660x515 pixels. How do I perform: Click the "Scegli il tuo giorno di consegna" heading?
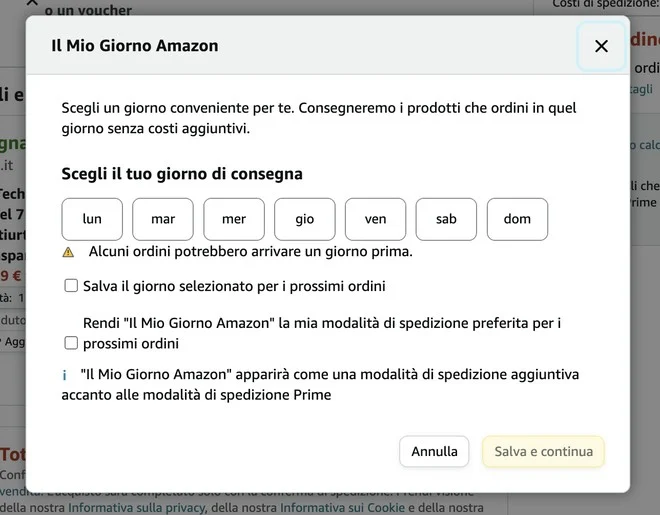(182, 174)
